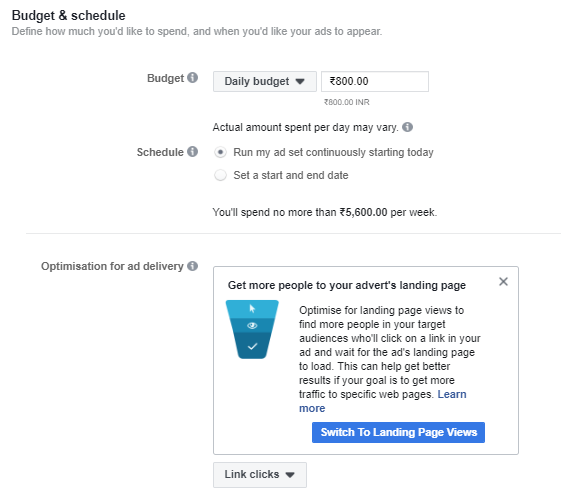Click the funnel illustration in landing page tip
The width and height of the screenshot is (585, 496).
click(252, 329)
